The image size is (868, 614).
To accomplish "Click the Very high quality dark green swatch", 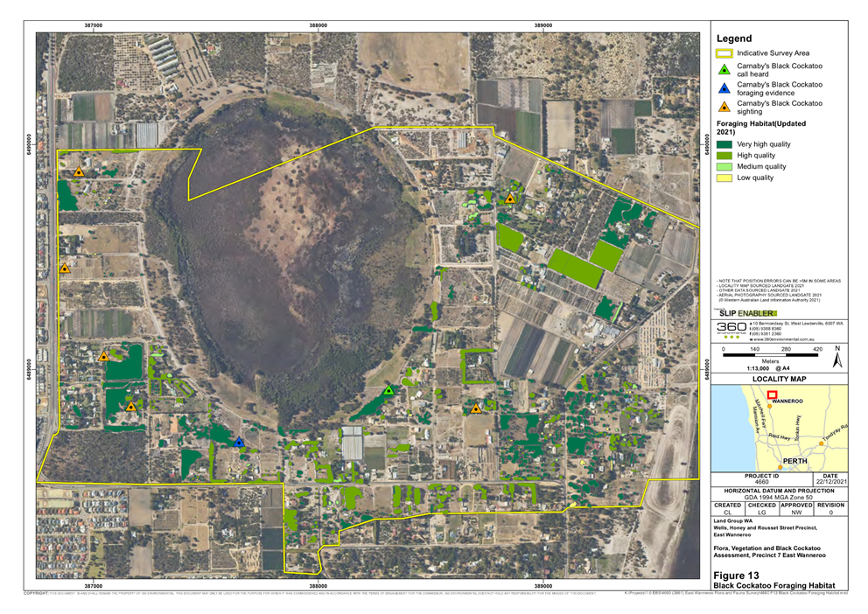I will click(724, 144).
